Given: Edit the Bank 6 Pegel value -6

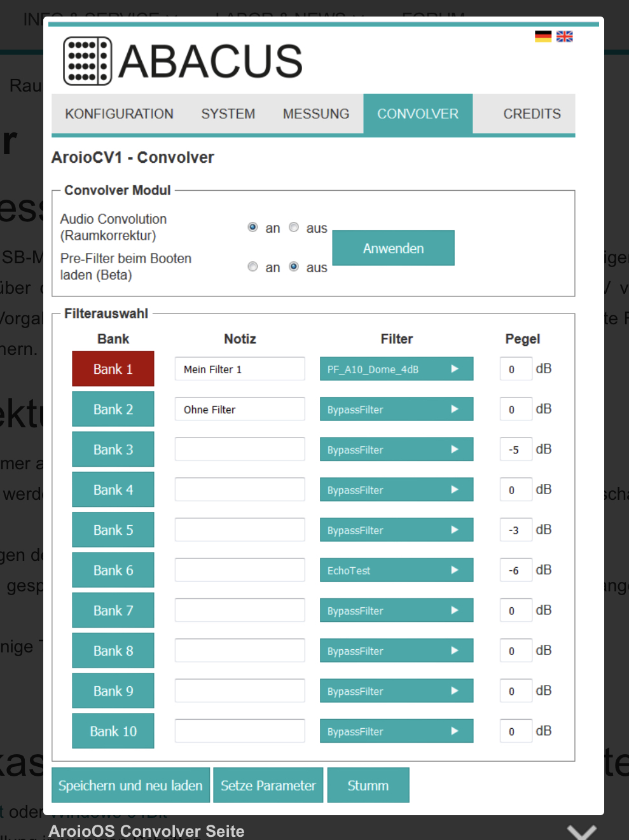Looking at the screenshot, I should tap(516, 570).
